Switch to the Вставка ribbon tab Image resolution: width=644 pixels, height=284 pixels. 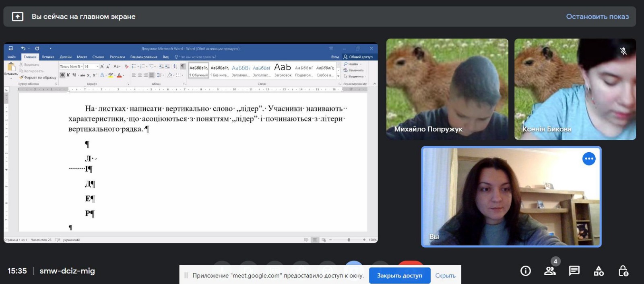(48, 57)
